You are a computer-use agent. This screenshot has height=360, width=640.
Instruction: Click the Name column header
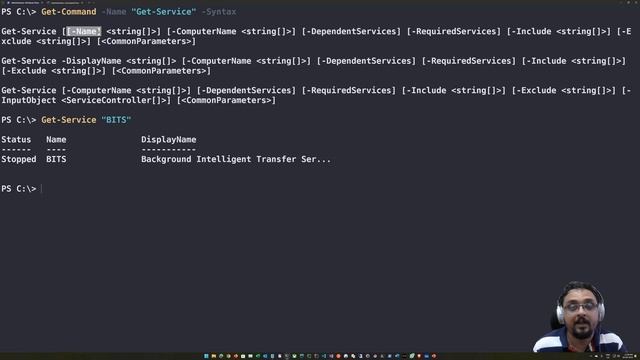click(56, 140)
